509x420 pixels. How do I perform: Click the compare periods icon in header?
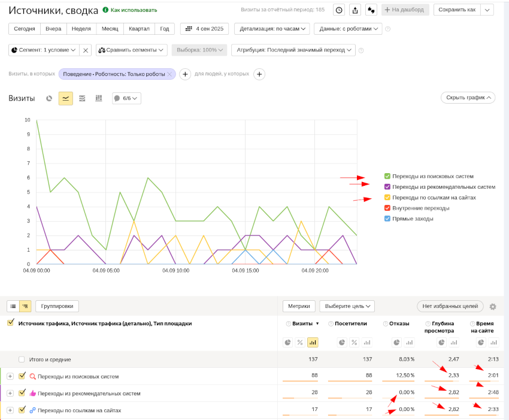pyautogui.click(x=371, y=10)
